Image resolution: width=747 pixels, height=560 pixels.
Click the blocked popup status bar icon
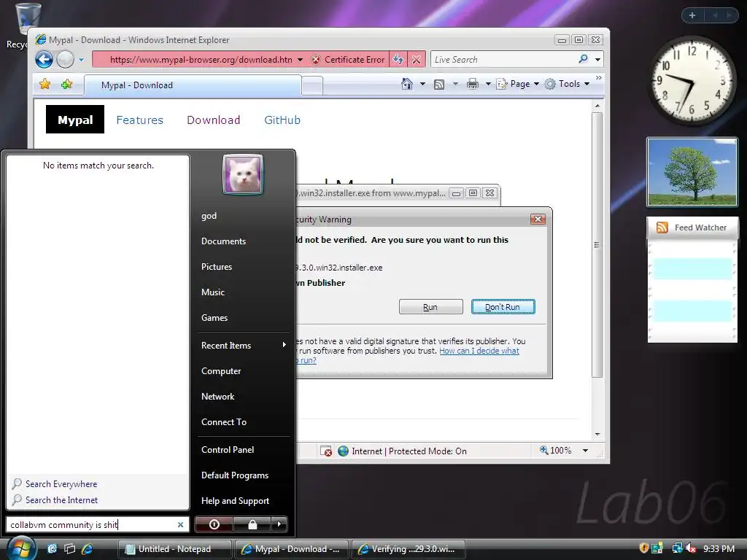(x=326, y=451)
